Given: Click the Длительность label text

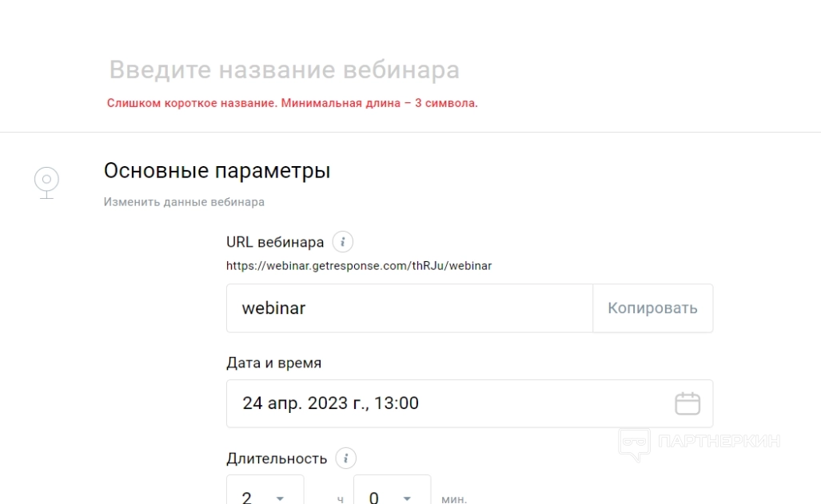Looking at the screenshot, I should coord(277,458).
